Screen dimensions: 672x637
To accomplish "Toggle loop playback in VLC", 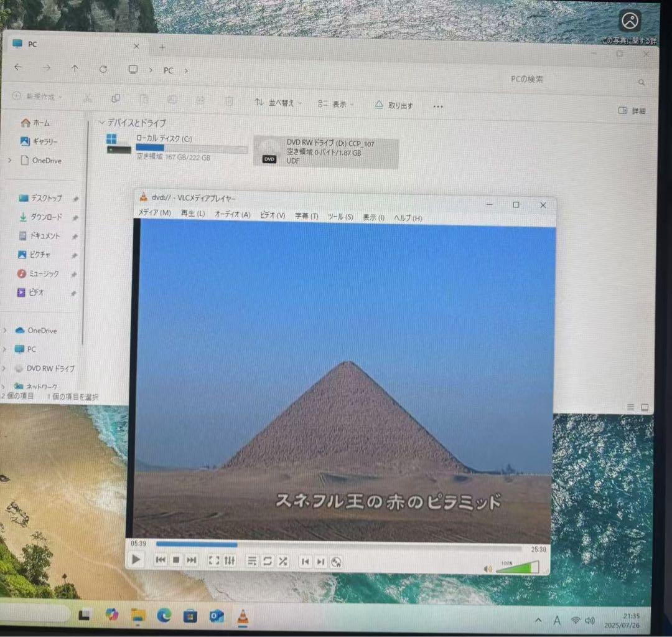I will (x=267, y=561).
